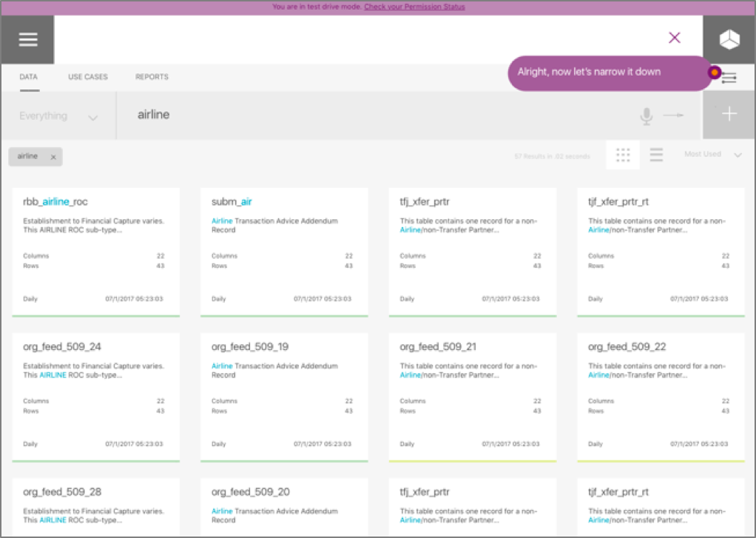The width and height of the screenshot is (756, 538).
Task: Select the DATA tab
Action: point(28,77)
